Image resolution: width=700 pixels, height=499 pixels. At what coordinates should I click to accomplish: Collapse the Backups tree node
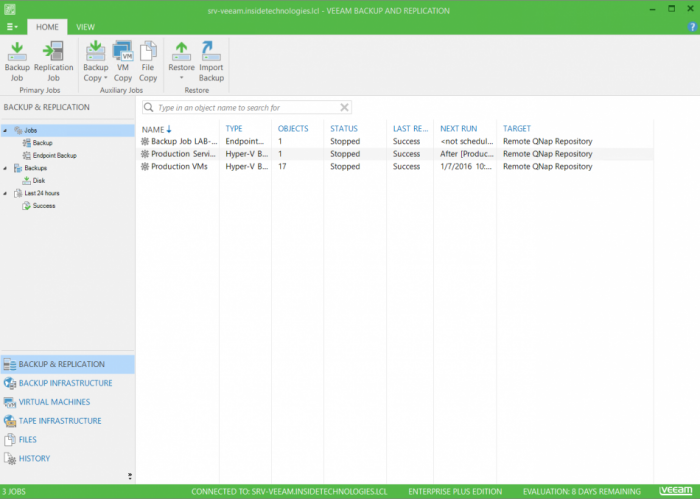click(5, 168)
